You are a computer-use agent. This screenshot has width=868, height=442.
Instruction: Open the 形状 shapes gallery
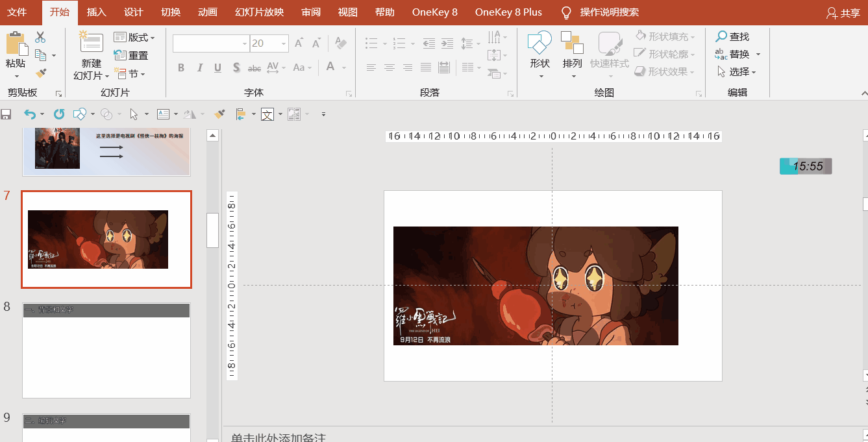540,55
